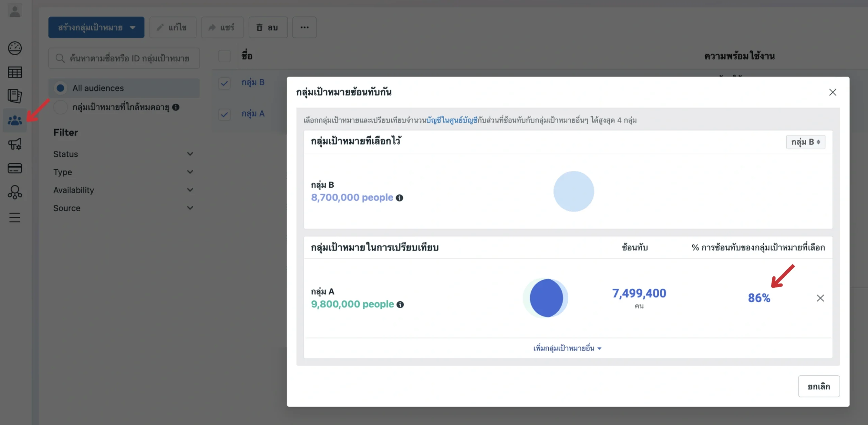Viewport: 868px width, 425px height.
Task: Open the campaigns pages icon in sidebar
Action: (x=15, y=96)
